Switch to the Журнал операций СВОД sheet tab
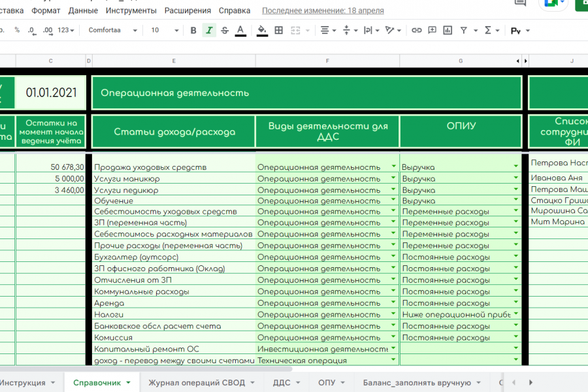 tap(197, 382)
